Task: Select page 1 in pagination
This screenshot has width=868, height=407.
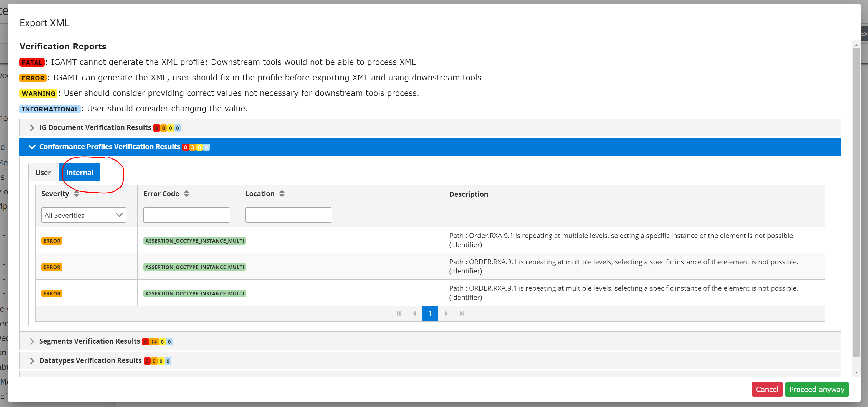Action: tap(430, 313)
